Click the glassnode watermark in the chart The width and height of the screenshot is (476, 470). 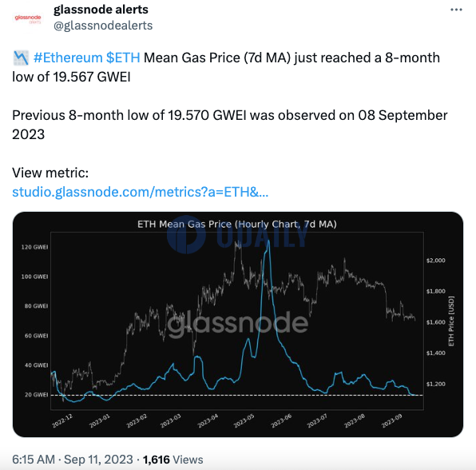[238, 323]
